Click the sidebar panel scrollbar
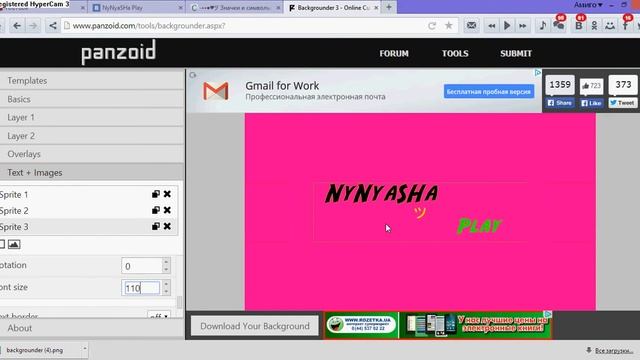Screen dimensions: 640x360 (x=179, y=302)
